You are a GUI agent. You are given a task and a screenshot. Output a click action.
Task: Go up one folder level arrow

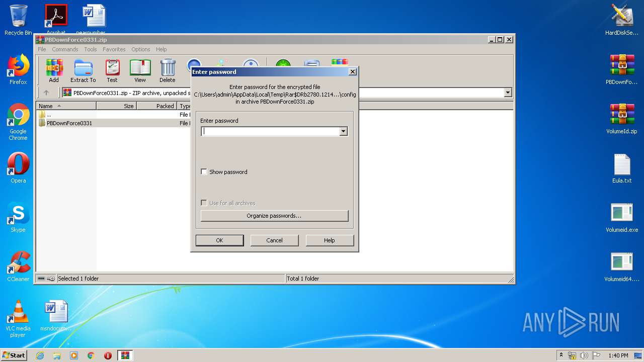point(46,93)
